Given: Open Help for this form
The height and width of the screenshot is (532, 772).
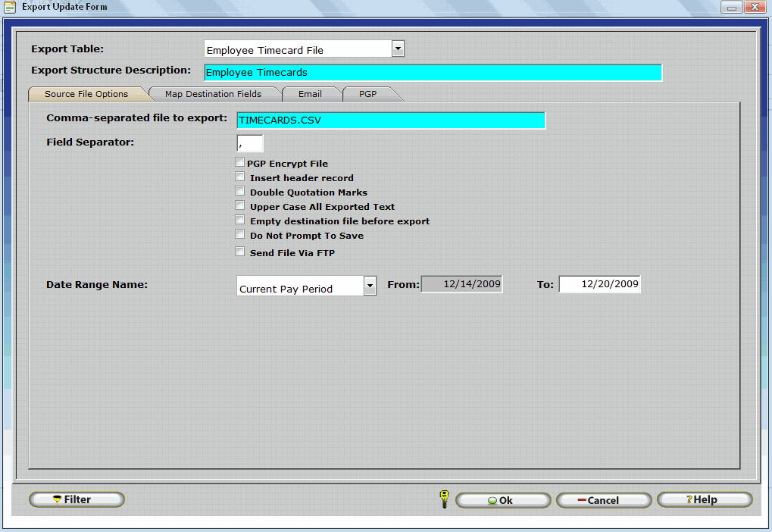Looking at the screenshot, I should 704,499.
